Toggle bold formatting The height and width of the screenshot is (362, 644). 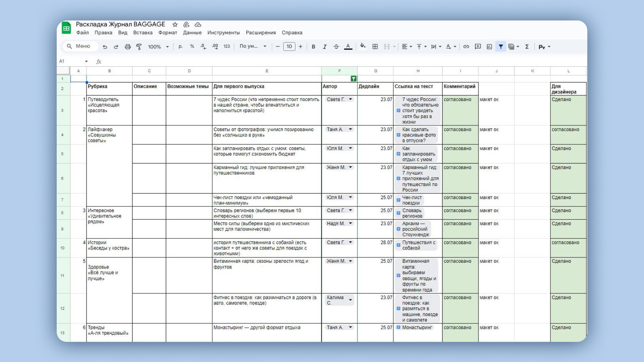point(313,47)
